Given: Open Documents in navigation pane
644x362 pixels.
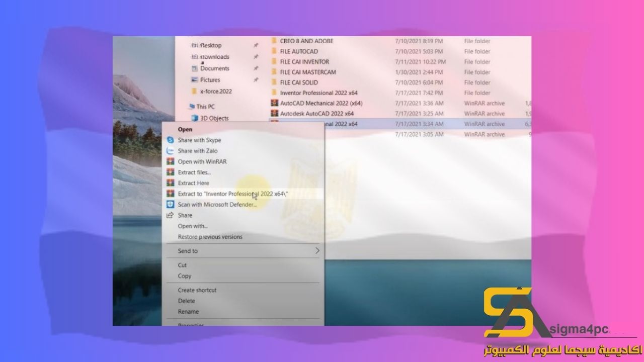Looking at the screenshot, I should (215, 68).
